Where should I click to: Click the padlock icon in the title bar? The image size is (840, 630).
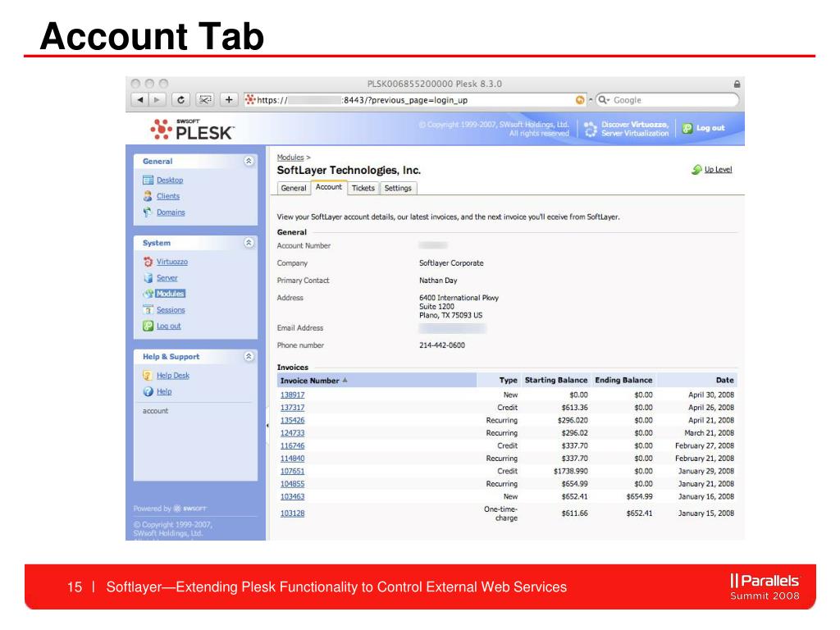click(737, 84)
